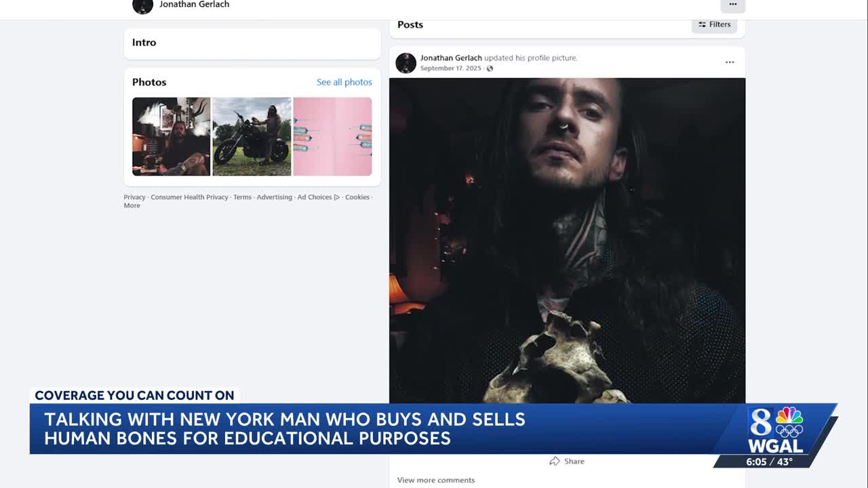Viewport: 868px width, 488px height.
Task: Click the Share arrow under the post
Action: tap(555, 461)
